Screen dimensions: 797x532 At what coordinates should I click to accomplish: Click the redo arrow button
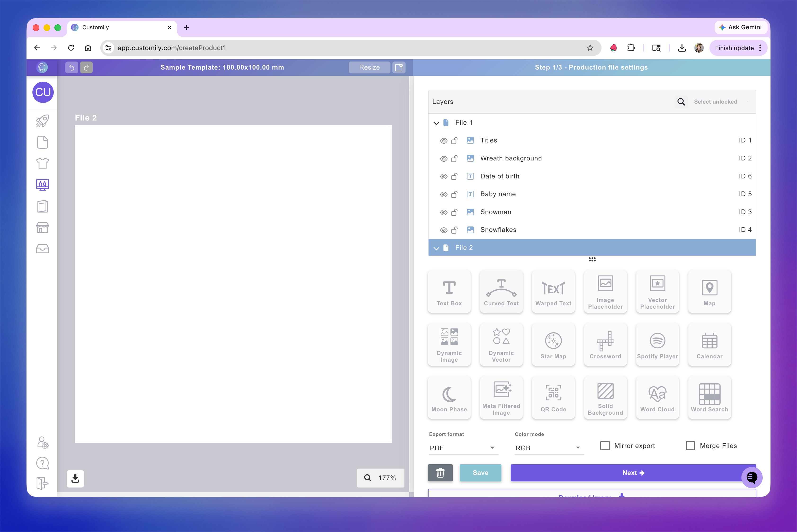coord(86,67)
